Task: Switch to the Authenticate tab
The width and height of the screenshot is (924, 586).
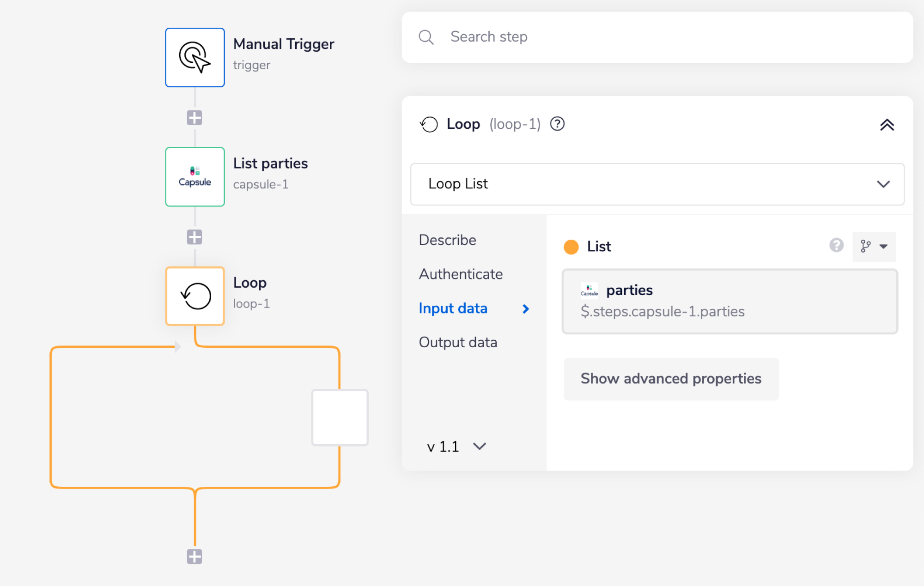Action: pos(461,274)
